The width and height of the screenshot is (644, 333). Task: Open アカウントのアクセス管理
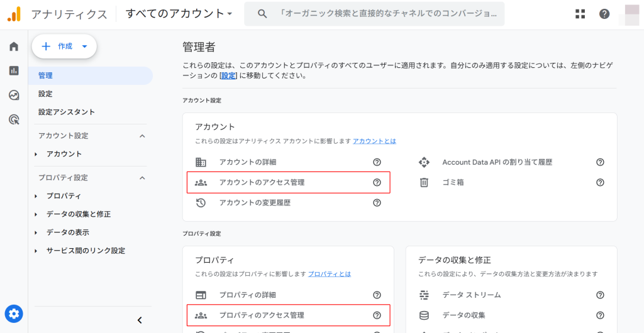pyautogui.click(x=262, y=182)
